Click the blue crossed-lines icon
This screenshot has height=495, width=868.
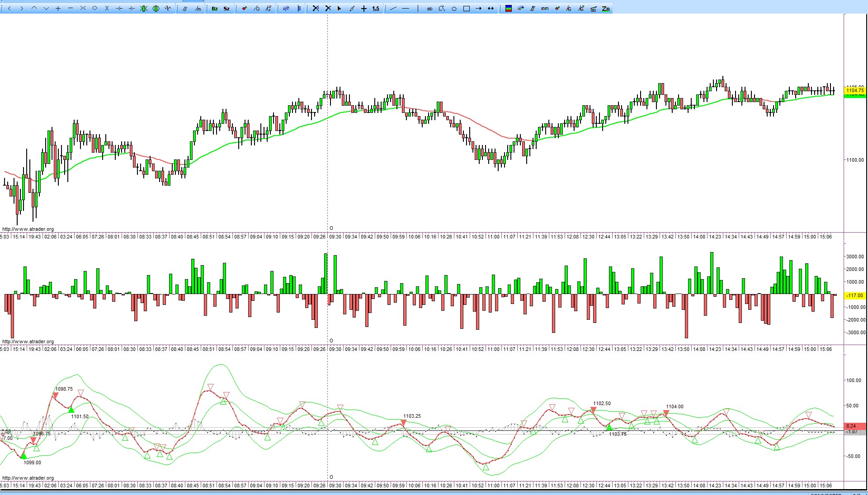click(286, 8)
